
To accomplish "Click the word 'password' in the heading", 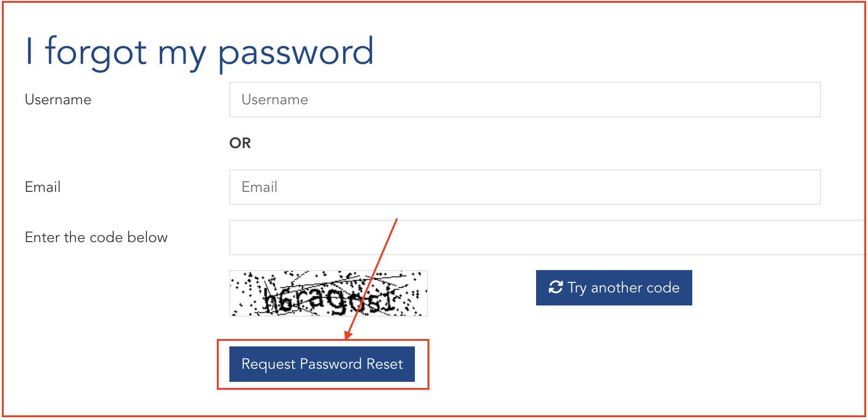I will click(296, 52).
